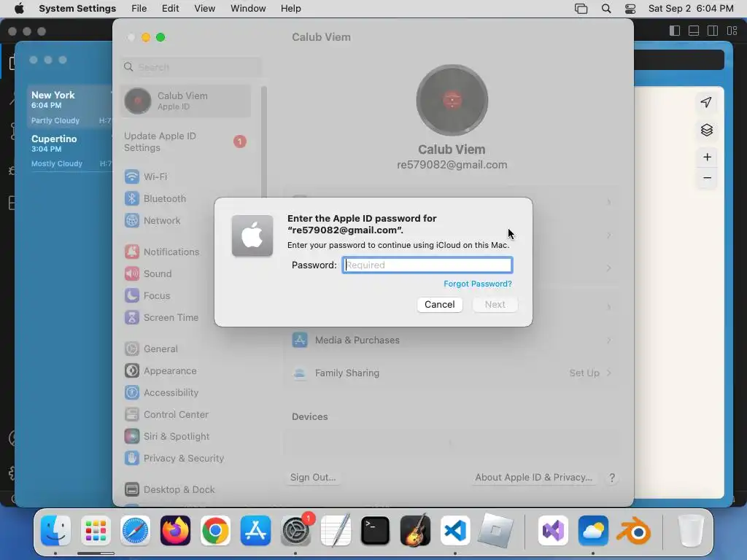
Task: Zoom out with Weather map minus button
Action: coord(707,178)
